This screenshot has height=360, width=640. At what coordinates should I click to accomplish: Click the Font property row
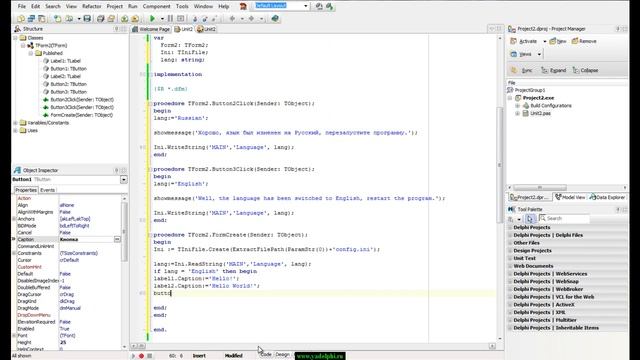pos(67,336)
